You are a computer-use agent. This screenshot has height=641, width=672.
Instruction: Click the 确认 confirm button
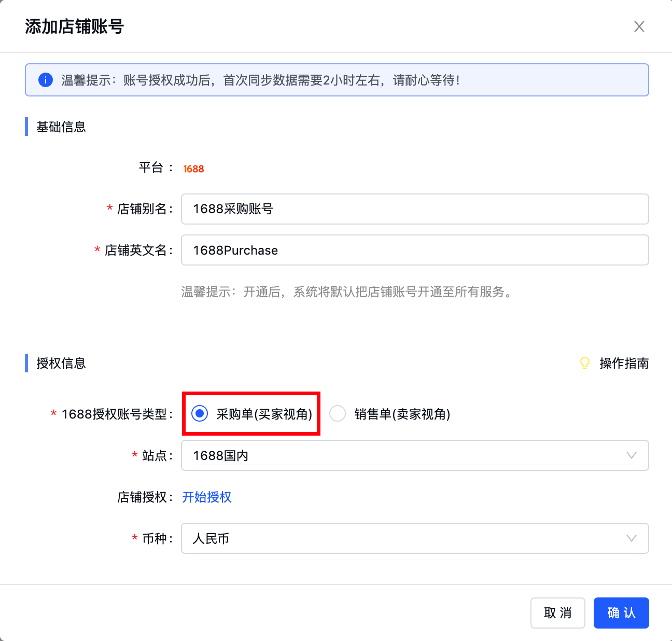621,613
